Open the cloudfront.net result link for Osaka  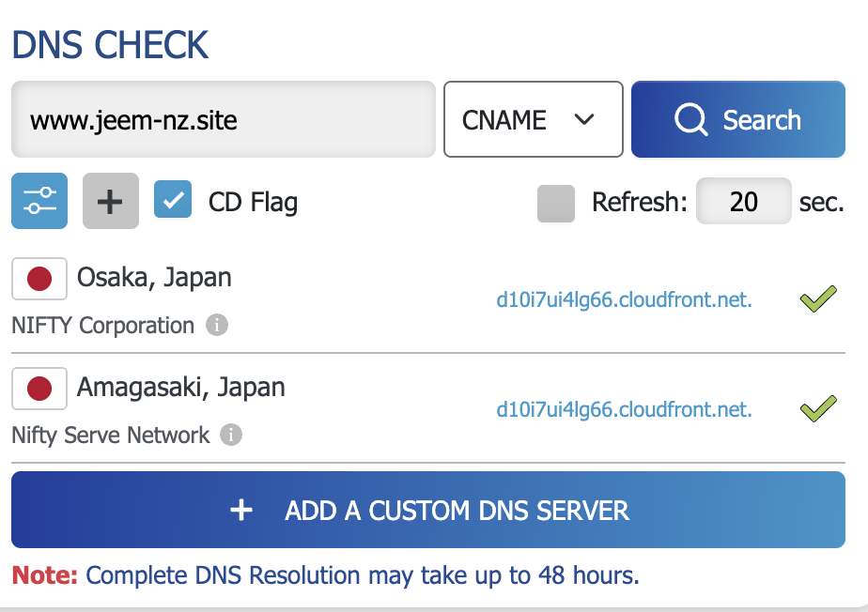coord(624,300)
